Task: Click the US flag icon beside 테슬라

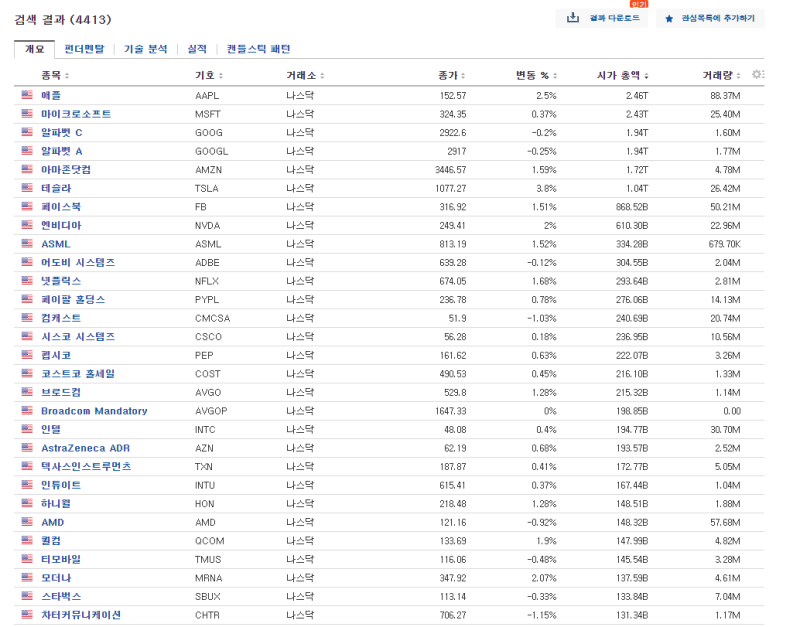Action: click(x=27, y=188)
